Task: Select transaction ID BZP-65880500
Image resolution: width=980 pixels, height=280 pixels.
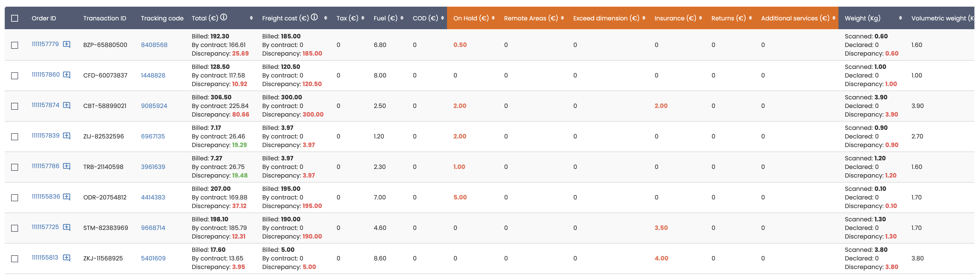Action: (x=105, y=45)
